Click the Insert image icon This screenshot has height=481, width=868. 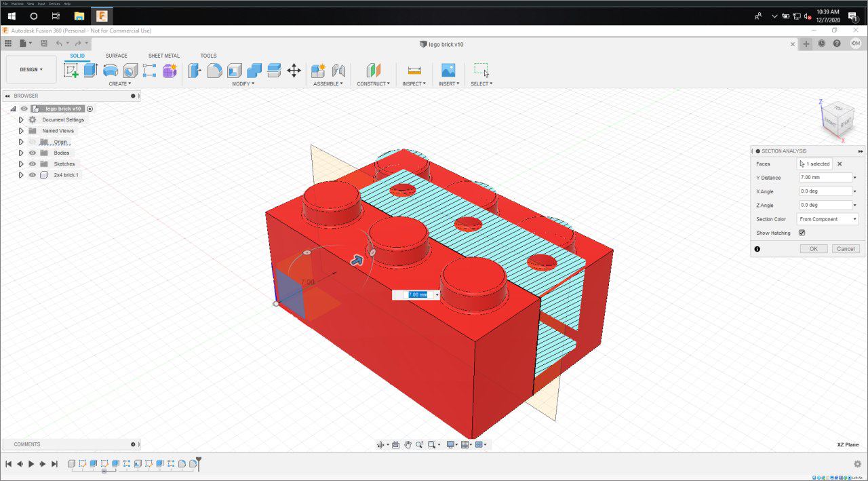coord(448,71)
